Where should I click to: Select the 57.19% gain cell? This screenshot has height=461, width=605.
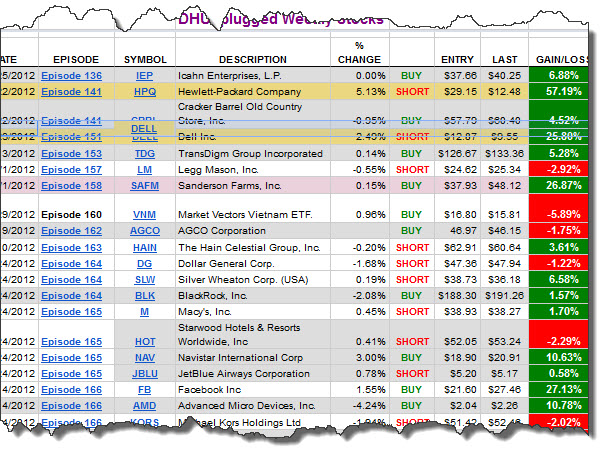pyautogui.click(x=558, y=92)
